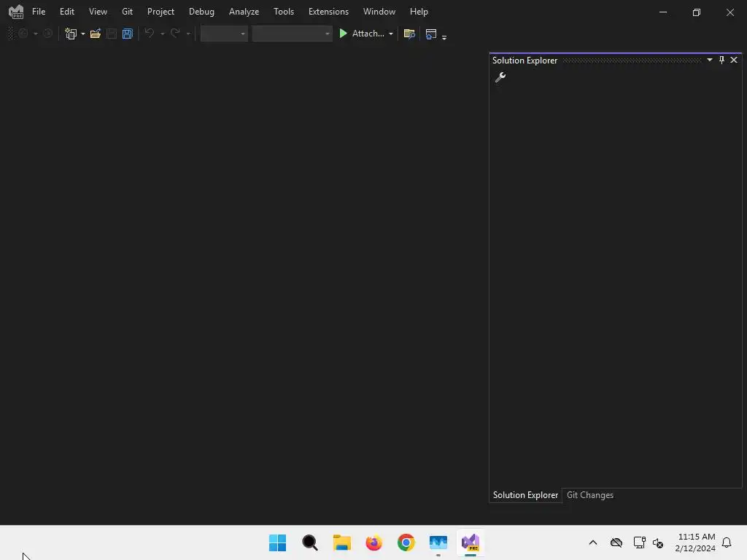Restore down the Visual Studio window
This screenshot has width=747, height=560.
pyautogui.click(x=697, y=12)
